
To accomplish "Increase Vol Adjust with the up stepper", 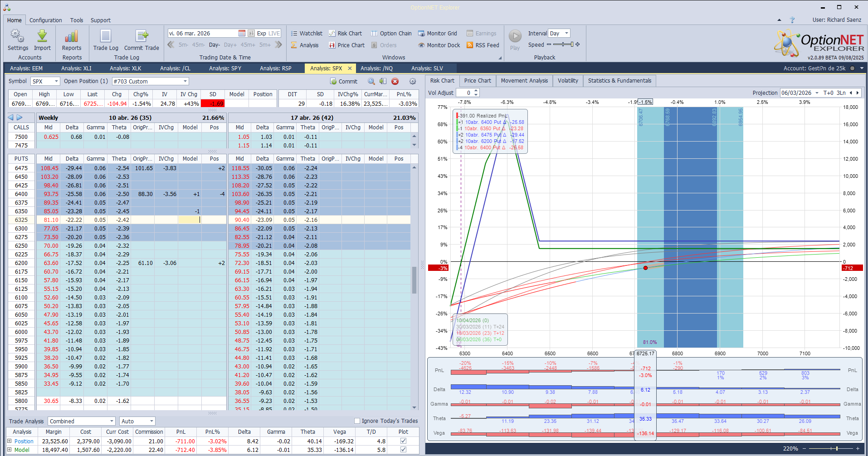I will click(x=476, y=91).
